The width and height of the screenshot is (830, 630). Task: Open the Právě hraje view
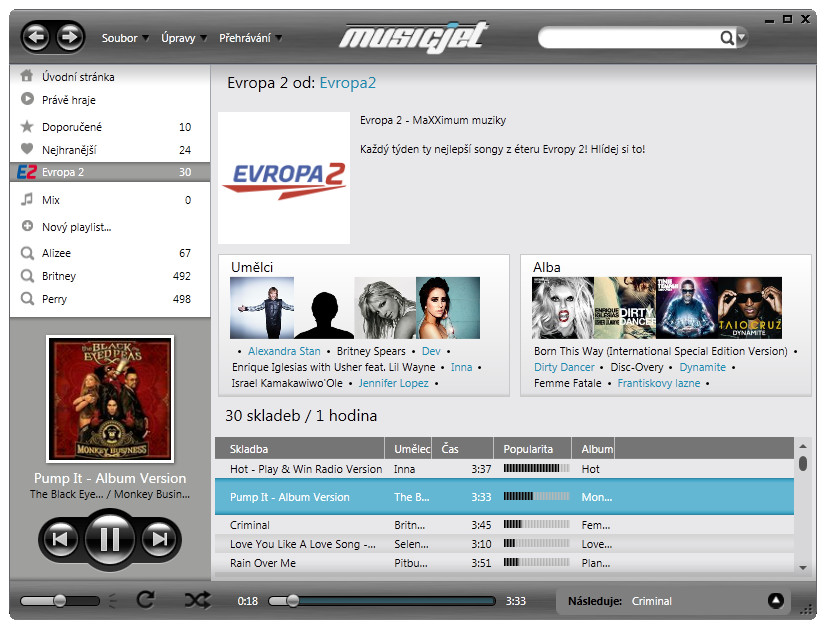110,100
